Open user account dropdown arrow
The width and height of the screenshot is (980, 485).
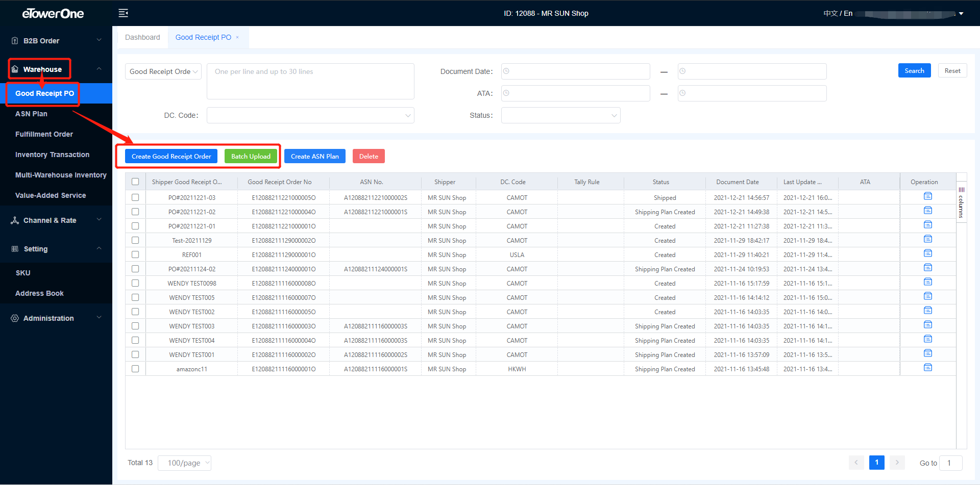tap(961, 14)
